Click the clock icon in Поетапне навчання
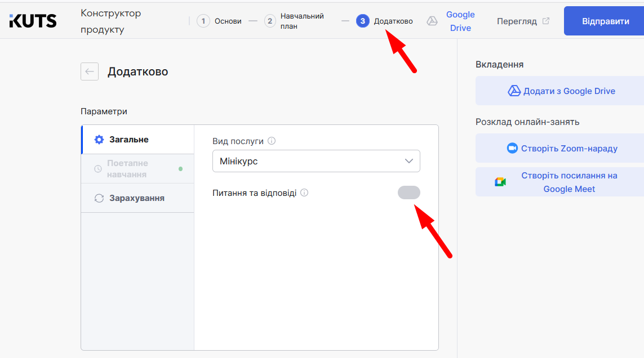The height and width of the screenshot is (358, 644). [98, 169]
